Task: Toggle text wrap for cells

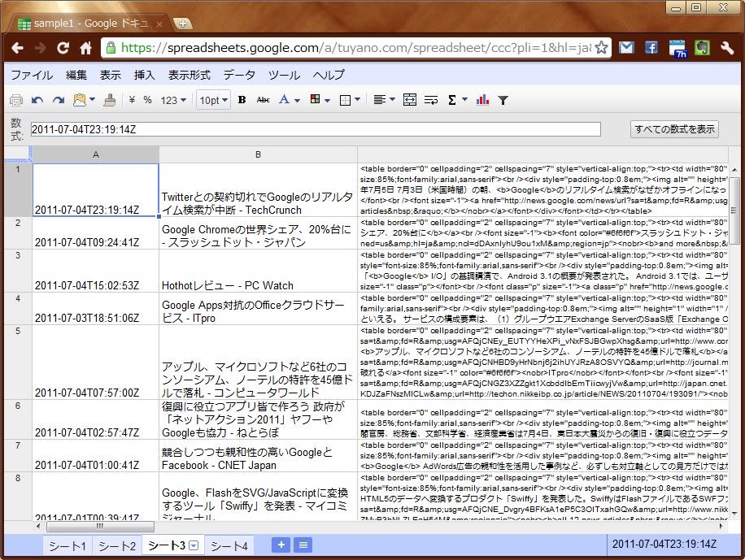Action: tap(431, 100)
